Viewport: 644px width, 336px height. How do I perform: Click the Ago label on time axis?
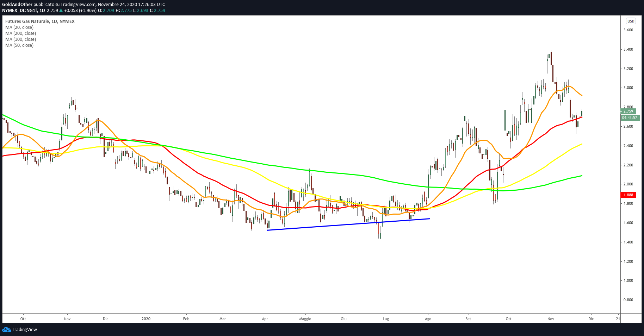pos(428,319)
